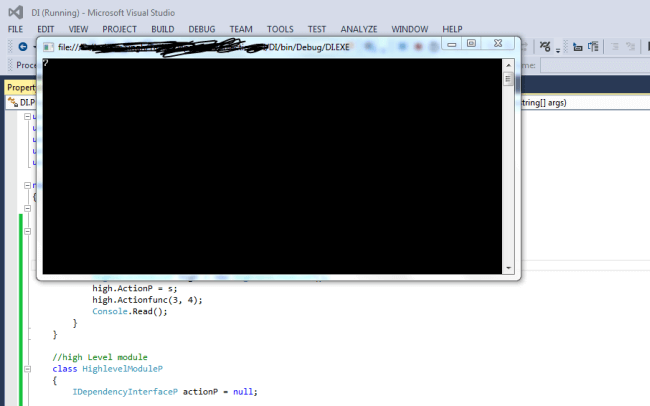Click the DI.EXE console title bar path
650x406 pixels.
(x=204, y=47)
